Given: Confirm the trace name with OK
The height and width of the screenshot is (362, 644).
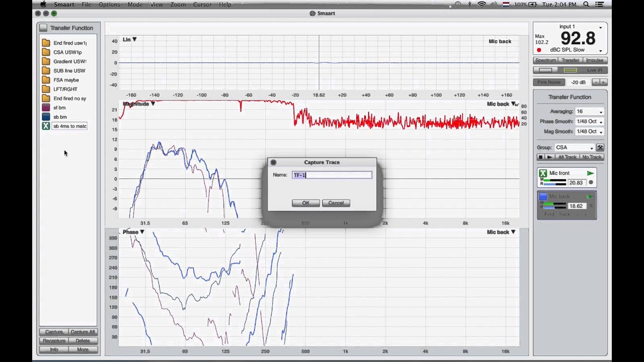Looking at the screenshot, I should tap(306, 203).
